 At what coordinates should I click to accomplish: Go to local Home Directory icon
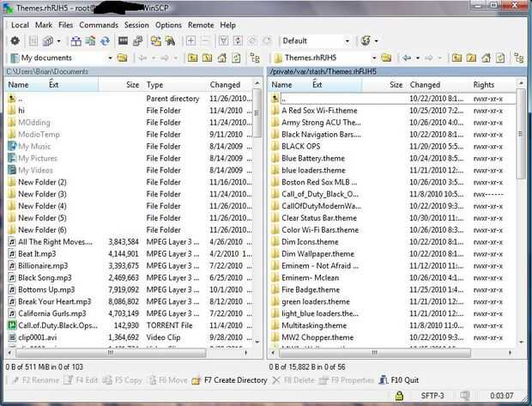(222, 58)
